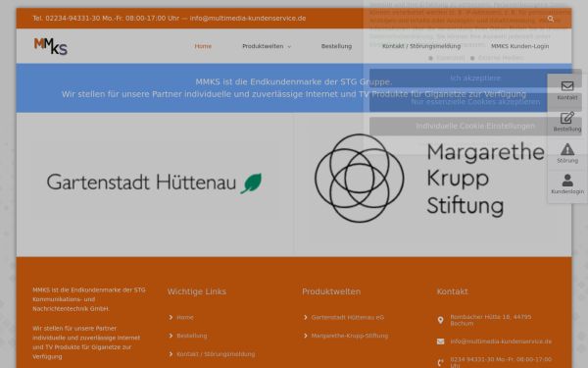Open Margarethe-Krupp-Stiftung footer link
The height and width of the screenshot is (368, 588).
tap(350, 336)
